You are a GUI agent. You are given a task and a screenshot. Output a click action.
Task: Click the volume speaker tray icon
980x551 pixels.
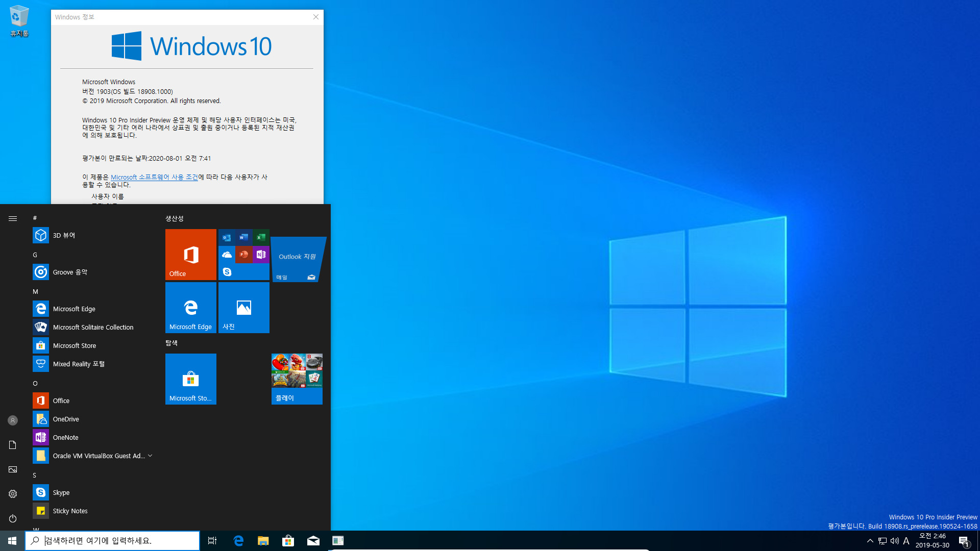pos(894,541)
